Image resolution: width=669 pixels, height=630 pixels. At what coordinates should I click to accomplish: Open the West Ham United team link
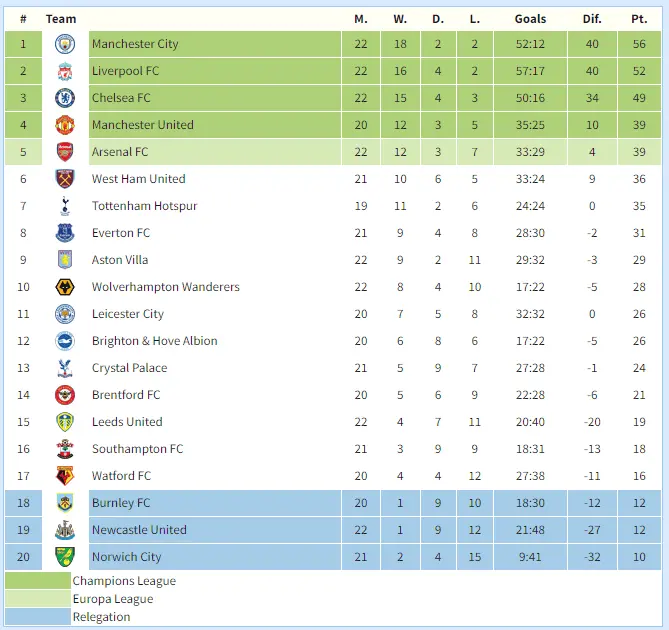click(x=138, y=179)
